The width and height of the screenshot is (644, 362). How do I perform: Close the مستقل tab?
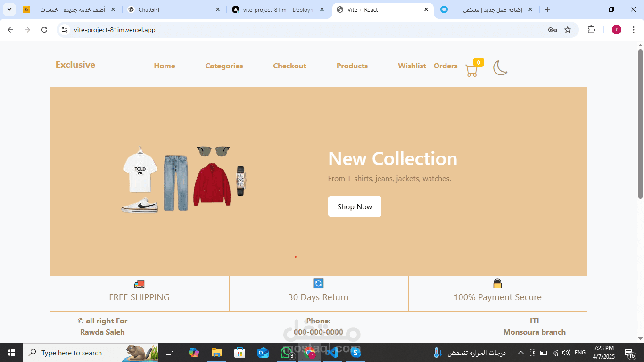click(530, 9)
